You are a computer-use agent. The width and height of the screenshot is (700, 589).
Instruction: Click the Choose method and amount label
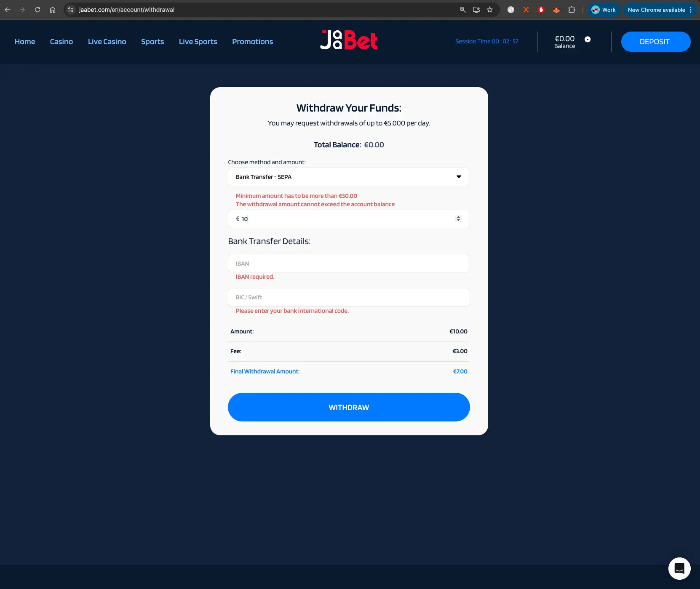(267, 162)
